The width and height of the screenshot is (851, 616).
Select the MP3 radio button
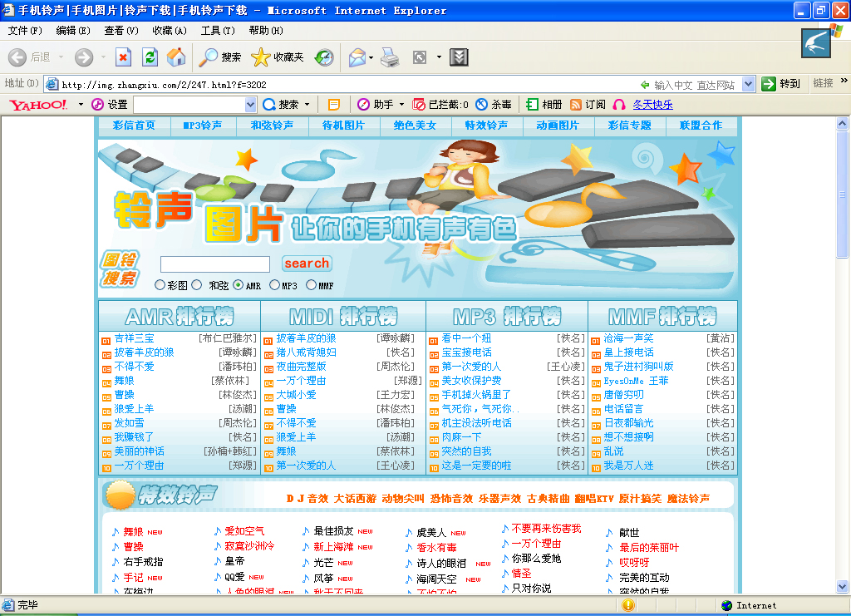click(274, 285)
